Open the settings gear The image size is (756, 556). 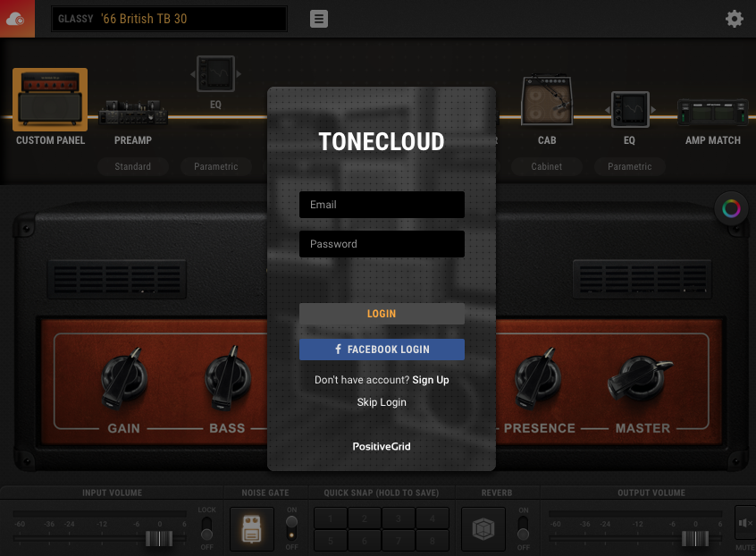coord(735,19)
